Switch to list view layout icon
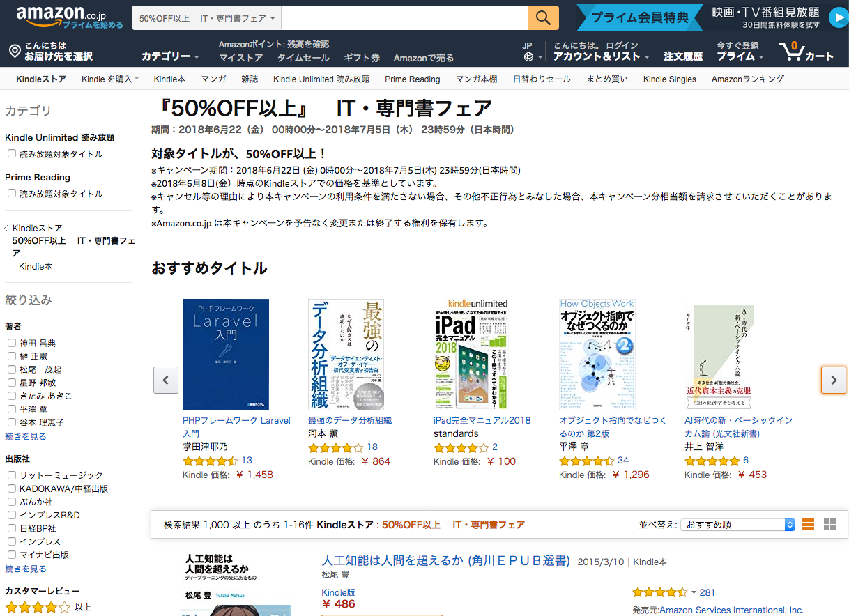Image resolution: width=849 pixels, height=616 pixels. pos(809,525)
